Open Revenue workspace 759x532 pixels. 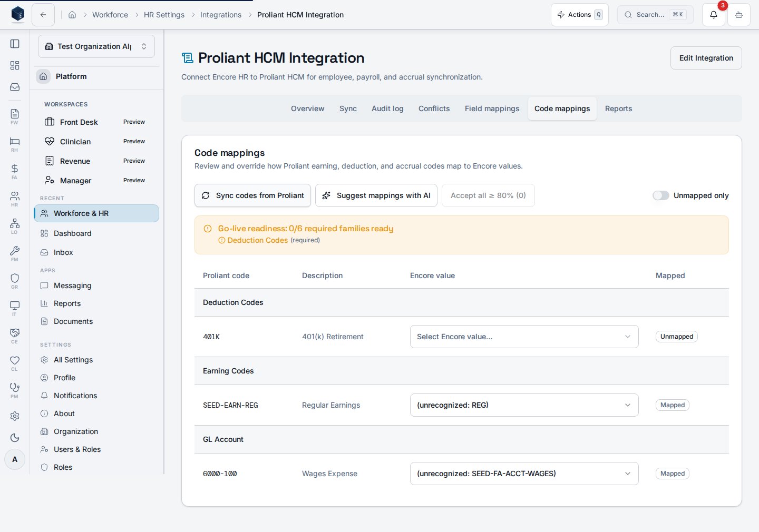point(96,161)
